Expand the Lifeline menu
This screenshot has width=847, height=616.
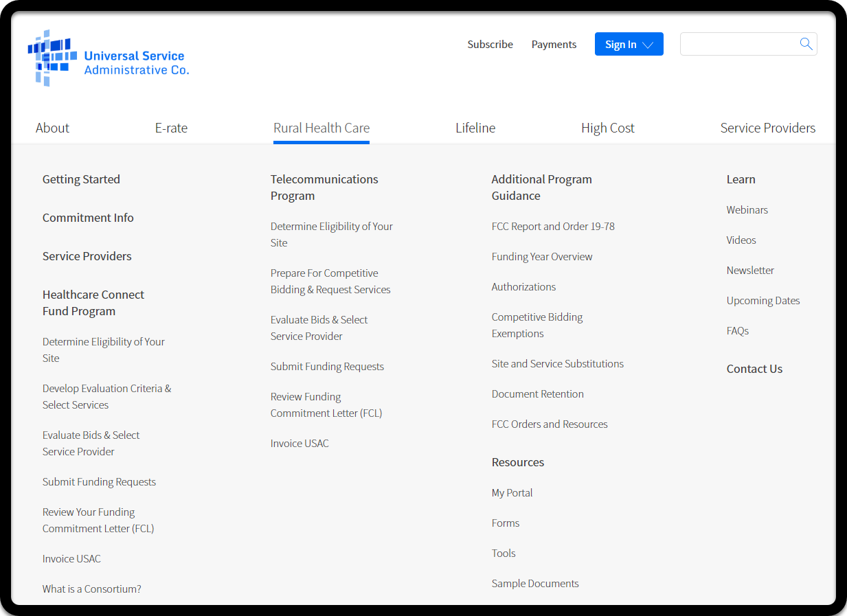click(x=475, y=128)
